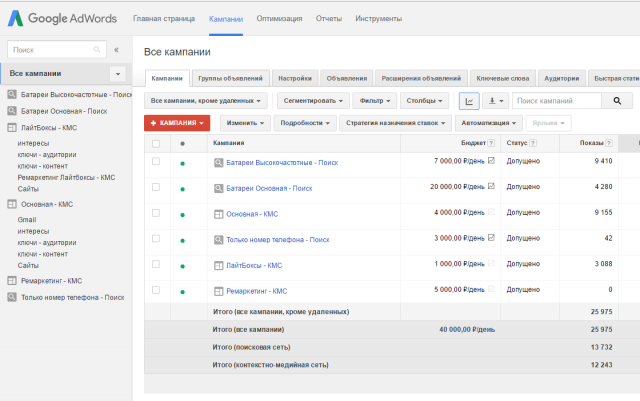Open the Инструменты menu
Viewport: 640px width, 401px height.
378,19
